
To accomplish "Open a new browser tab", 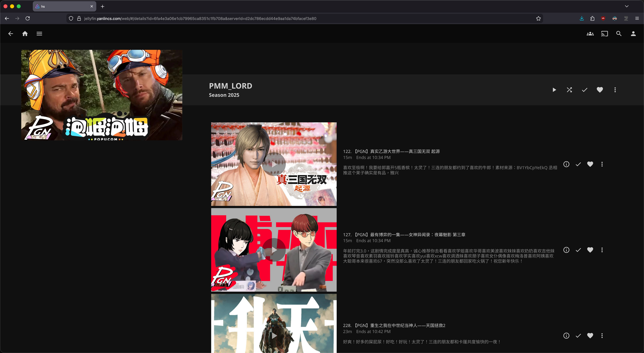I will (x=102, y=6).
